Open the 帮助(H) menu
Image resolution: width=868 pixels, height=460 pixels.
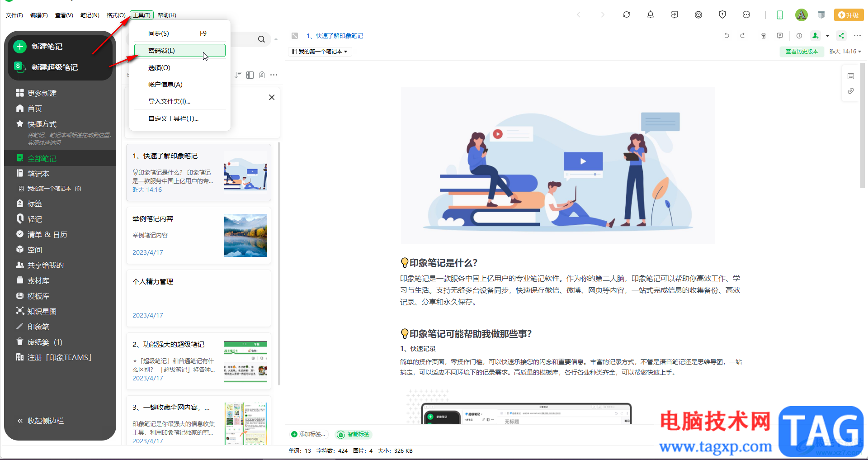click(167, 15)
